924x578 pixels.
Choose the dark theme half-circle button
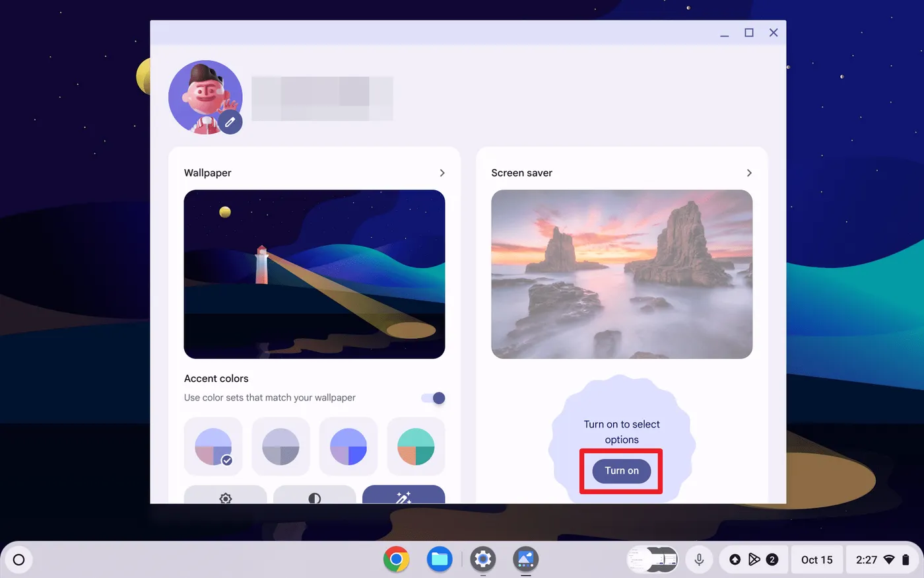314,495
